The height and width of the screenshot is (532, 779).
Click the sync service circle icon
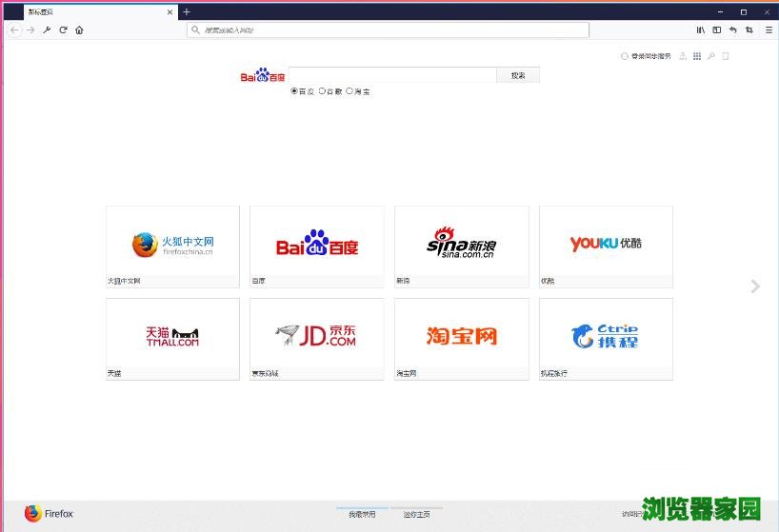tap(625, 56)
